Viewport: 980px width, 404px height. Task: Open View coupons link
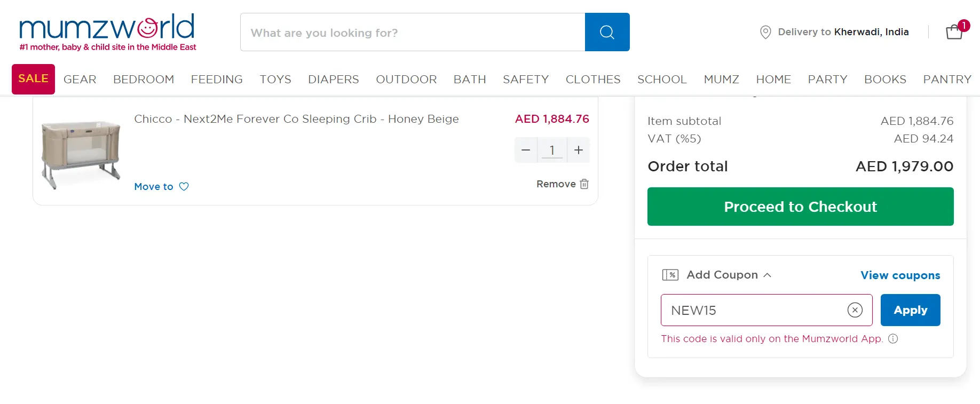pos(900,275)
